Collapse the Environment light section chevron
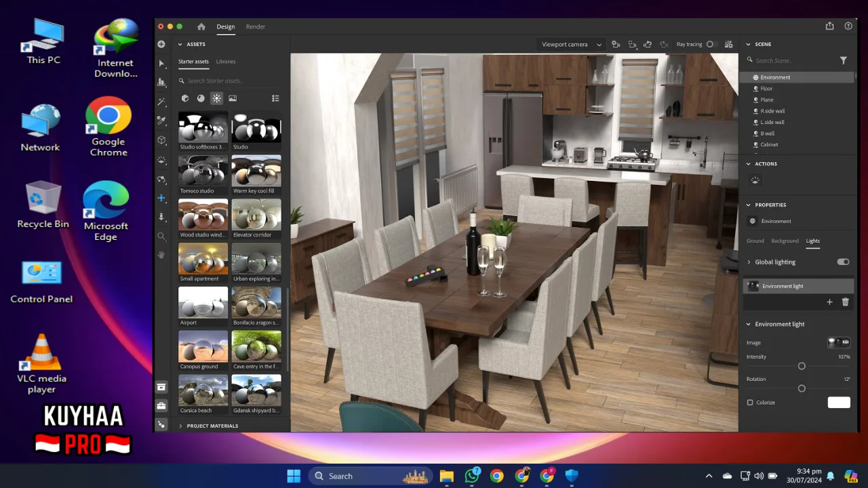Viewport: 868px width, 488px height. (x=749, y=324)
